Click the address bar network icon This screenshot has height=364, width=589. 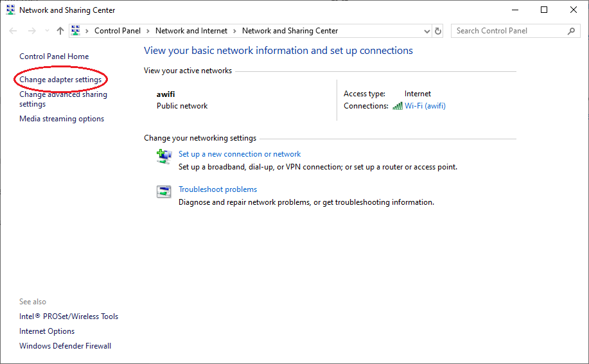coord(76,31)
